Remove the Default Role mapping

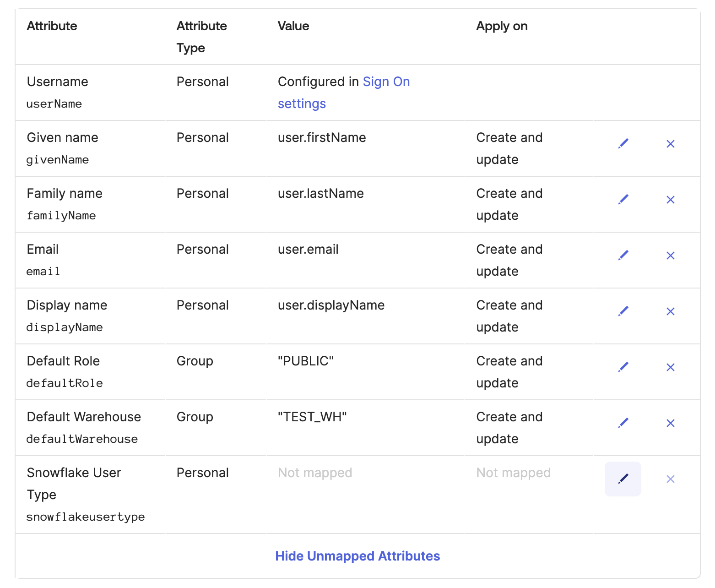coord(670,367)
